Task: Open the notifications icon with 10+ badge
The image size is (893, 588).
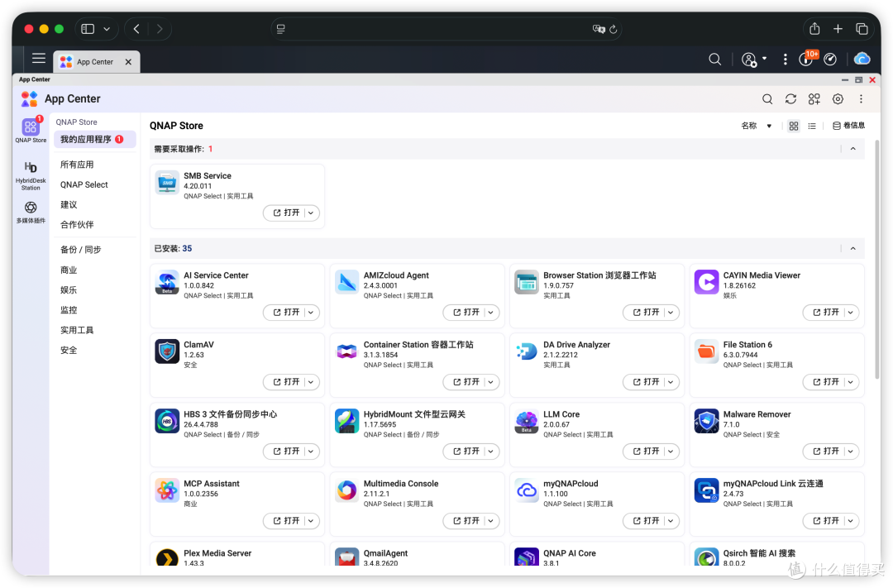Action: click(x=808, y=59)
